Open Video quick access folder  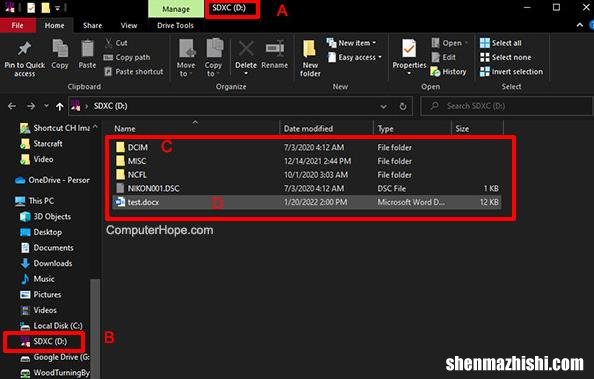tap(37, 159)
